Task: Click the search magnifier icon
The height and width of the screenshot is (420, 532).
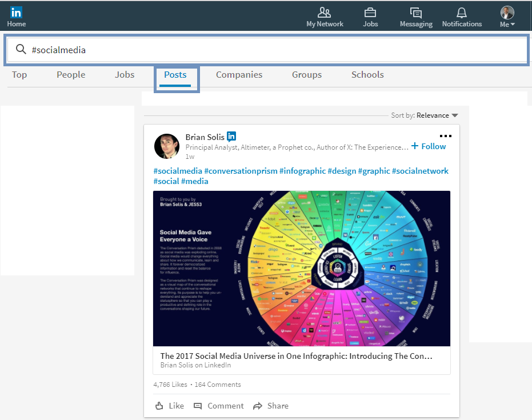Action: [21, 50]
